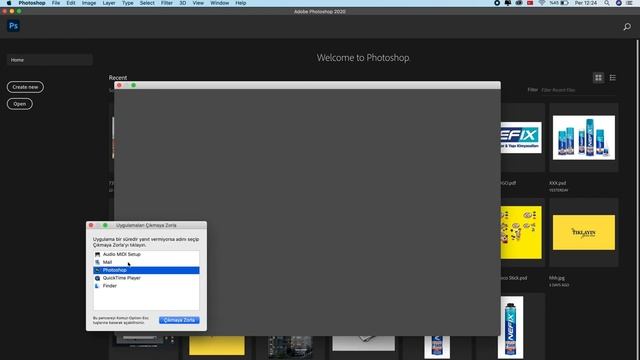Open the Help menu
640x360 pixels.
(x=241, y=3)
